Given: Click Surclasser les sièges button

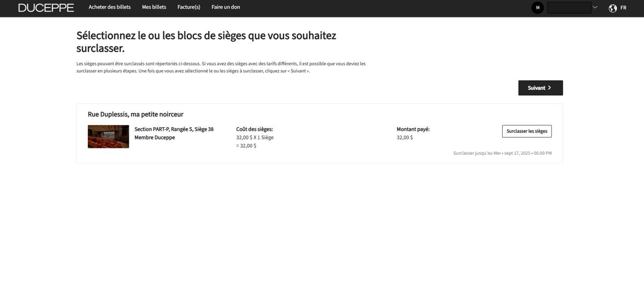Looking at the screenshot, I should point(527,131).
